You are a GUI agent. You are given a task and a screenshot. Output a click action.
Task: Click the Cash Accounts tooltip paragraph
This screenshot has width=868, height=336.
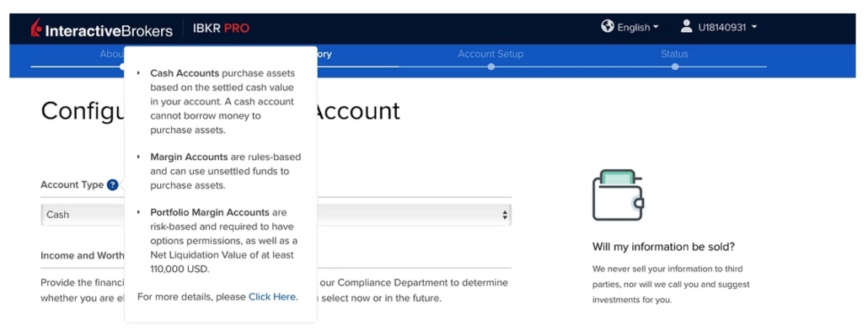[223, 102]
